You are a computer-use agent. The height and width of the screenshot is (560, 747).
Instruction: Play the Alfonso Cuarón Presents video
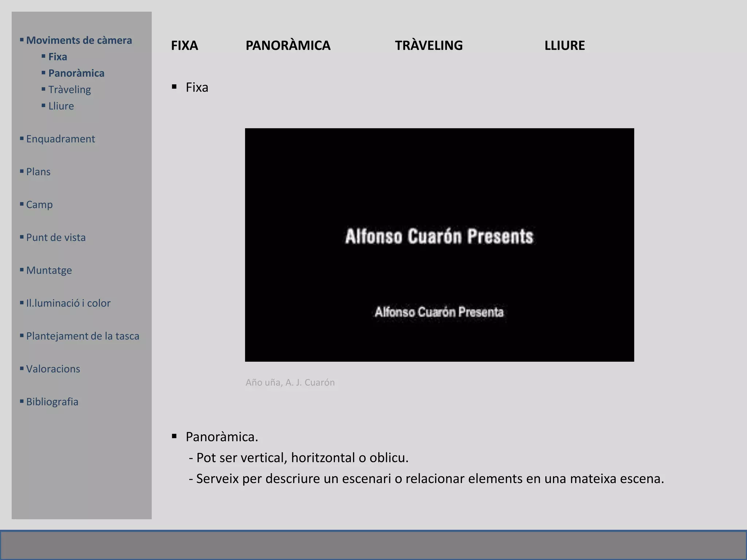click(x=439, y=245)
